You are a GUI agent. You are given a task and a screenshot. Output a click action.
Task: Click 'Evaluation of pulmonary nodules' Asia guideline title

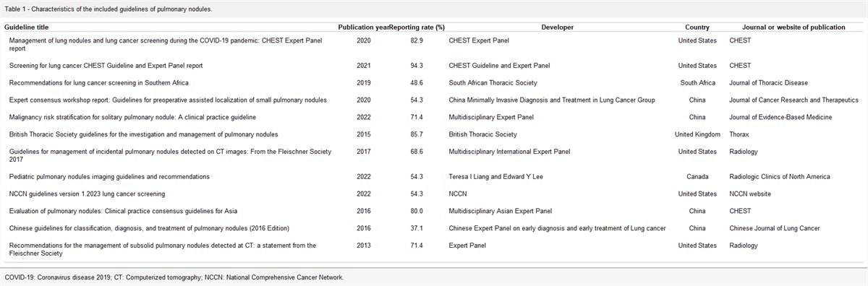pyautogui.click(x=124, y=211)
